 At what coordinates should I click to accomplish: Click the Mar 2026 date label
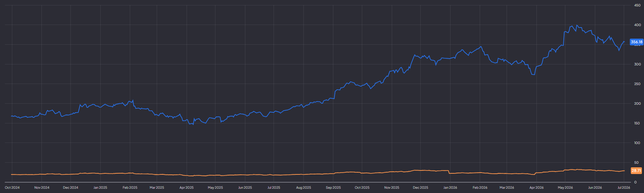(507, 188)
